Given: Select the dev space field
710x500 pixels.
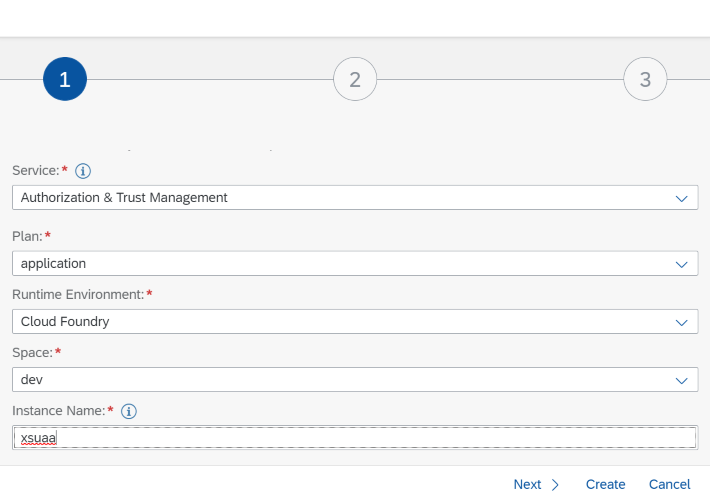Looking at the screenshot, I should (355, 380).
